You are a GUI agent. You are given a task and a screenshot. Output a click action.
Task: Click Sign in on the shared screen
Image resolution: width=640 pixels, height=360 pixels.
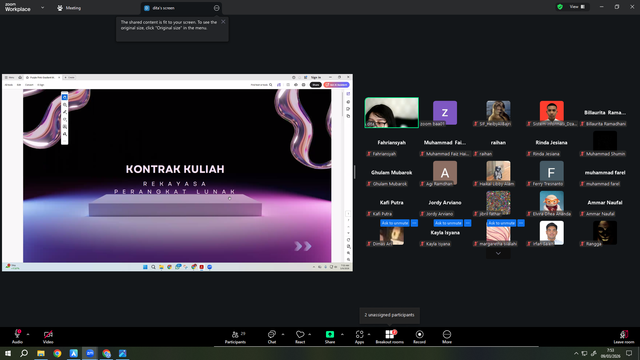point(316,77)
